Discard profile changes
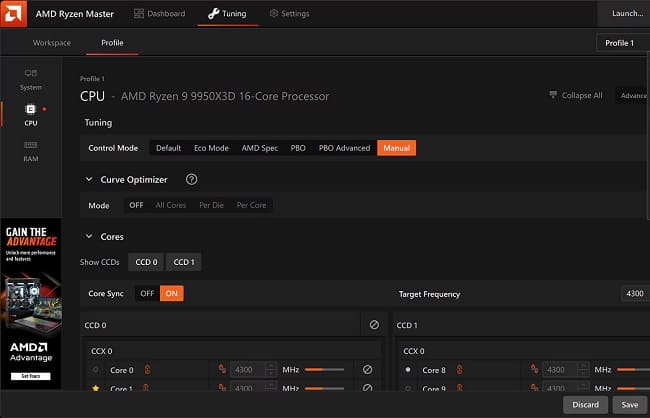 pyautogui.click(x=585, y=405)
